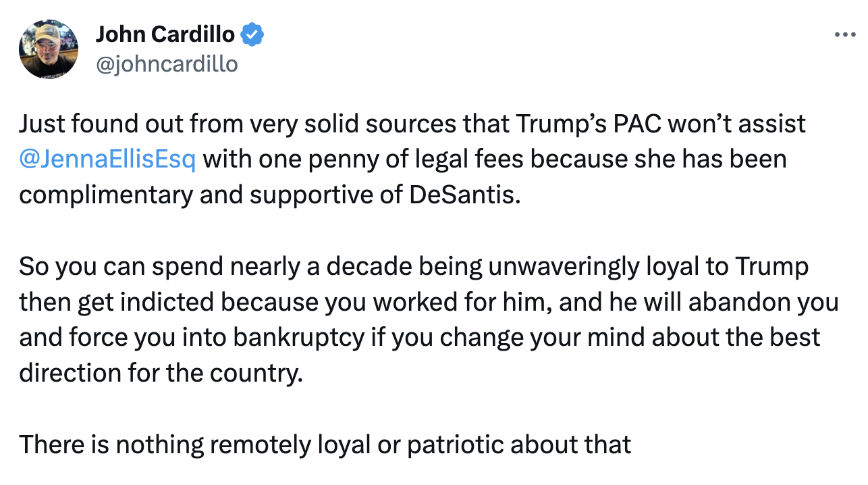Click the line "direction for the country."
Viewport: 868px width, 485px height.
[161, 373]
